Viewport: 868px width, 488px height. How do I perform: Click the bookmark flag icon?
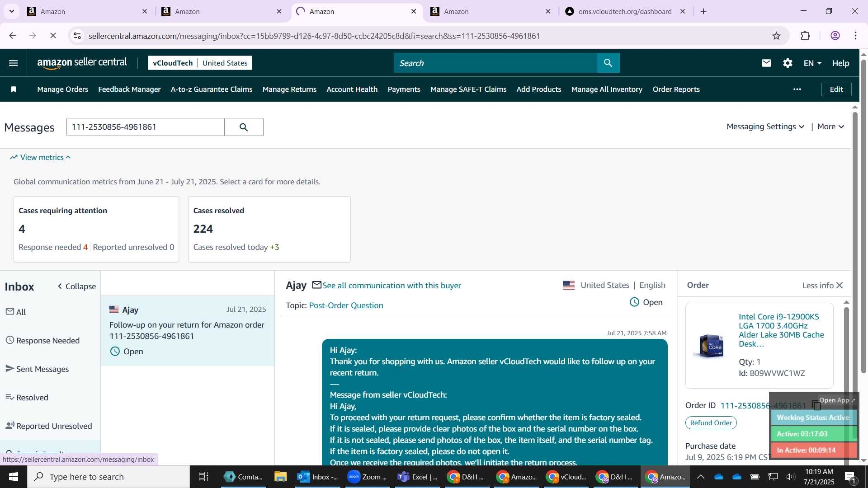tap(14, 89)
